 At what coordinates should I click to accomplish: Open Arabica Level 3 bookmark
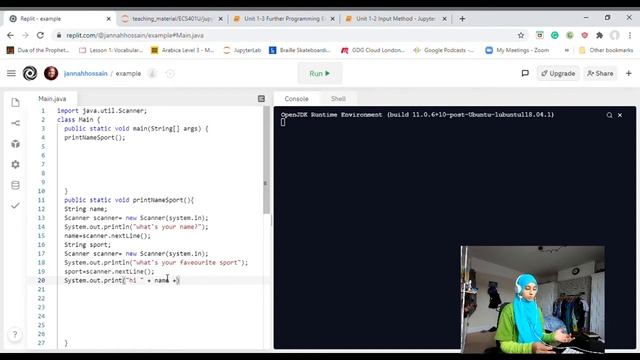[x=182, y=50]
